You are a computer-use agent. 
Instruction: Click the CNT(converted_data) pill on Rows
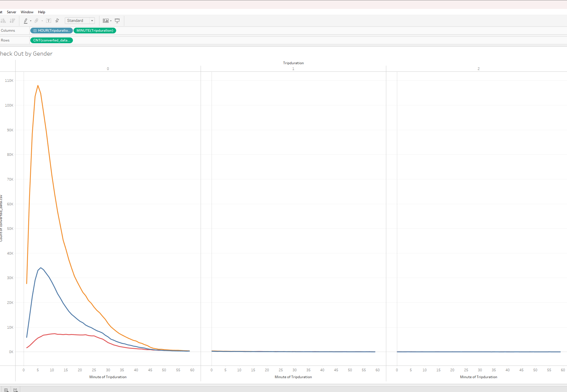51,40
